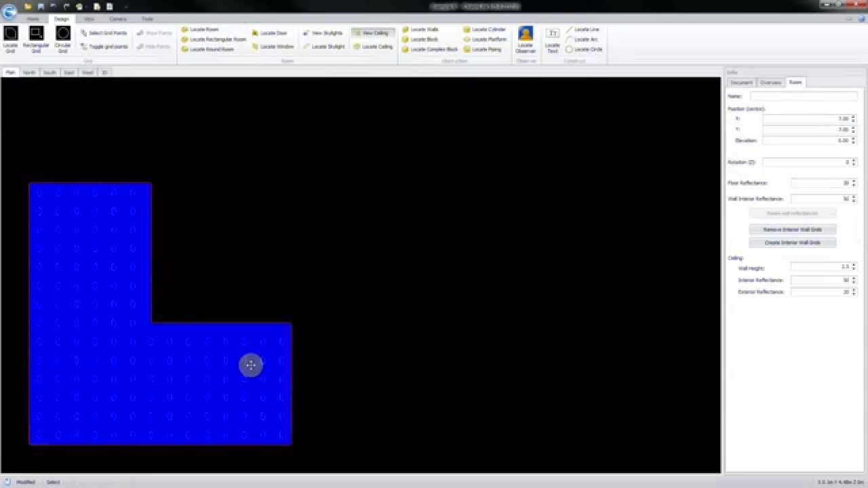Viewport: 868px width, 488px height.
Task: Open the Design ribbon tab
Action: point(62,19)
